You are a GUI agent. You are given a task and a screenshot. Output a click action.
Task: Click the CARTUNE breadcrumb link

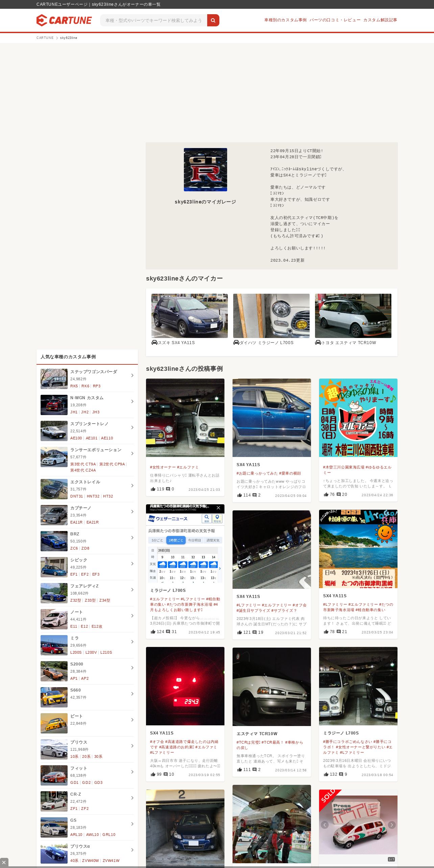[x=45, y=38]
